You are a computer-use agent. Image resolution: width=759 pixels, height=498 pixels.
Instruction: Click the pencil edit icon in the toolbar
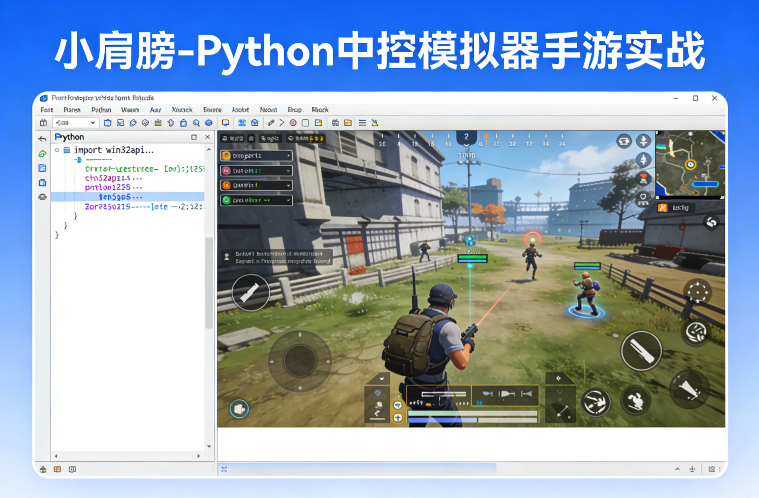pyautogui.click(x=271, y=123)
